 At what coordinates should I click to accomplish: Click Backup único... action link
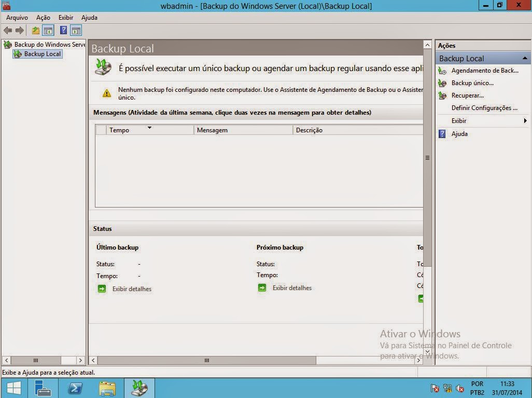click(x=472, y=83)
